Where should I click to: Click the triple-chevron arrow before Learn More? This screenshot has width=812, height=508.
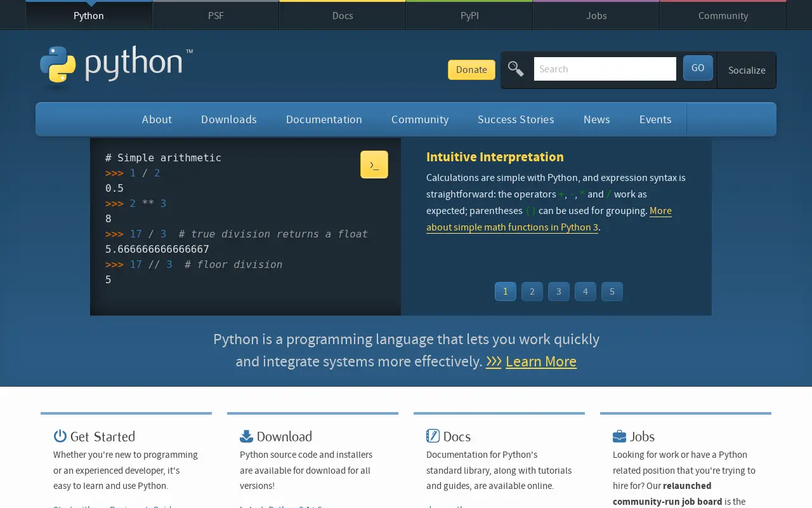(x=494, y=361)
